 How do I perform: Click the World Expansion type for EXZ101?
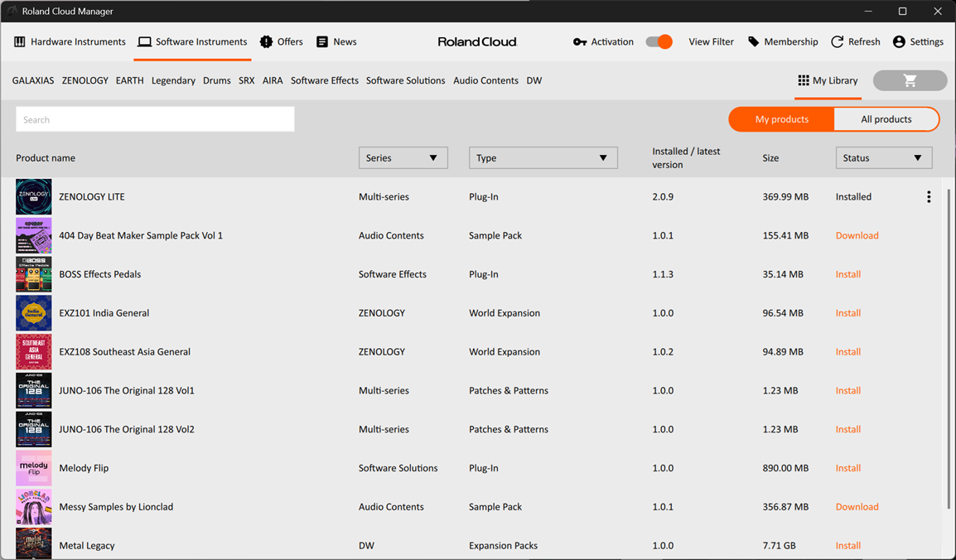pos(505,313)
